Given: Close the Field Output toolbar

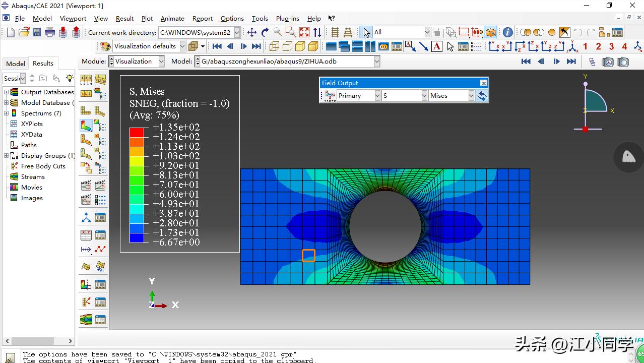Looking at the screenshot, I should pyautogui.click(x=483, y=83).
